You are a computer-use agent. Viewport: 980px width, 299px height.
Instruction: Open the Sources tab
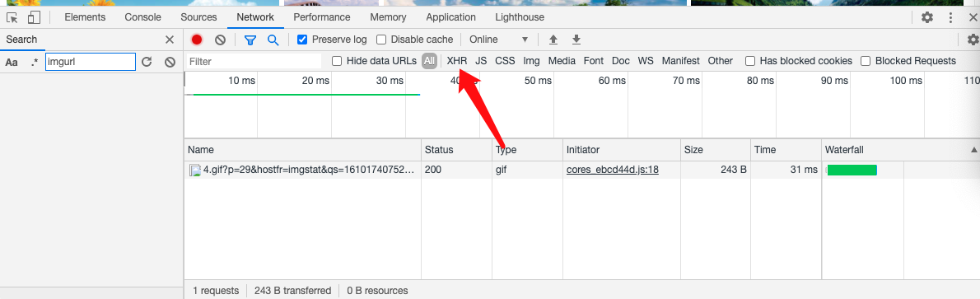[x=198, y=17]
